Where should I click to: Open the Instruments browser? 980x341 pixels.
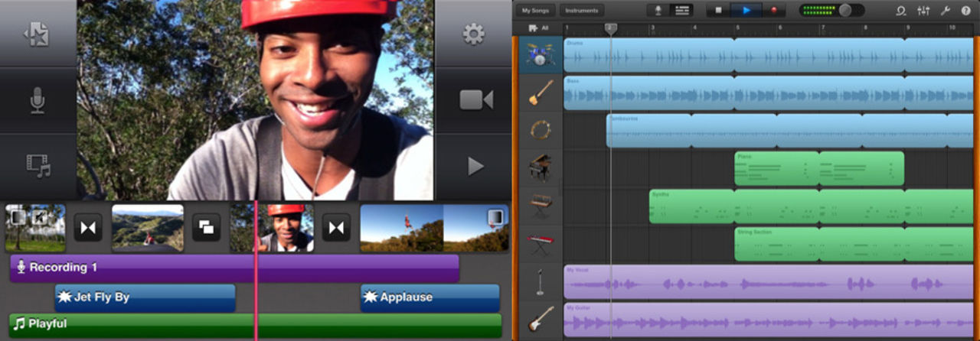(581, 11)
